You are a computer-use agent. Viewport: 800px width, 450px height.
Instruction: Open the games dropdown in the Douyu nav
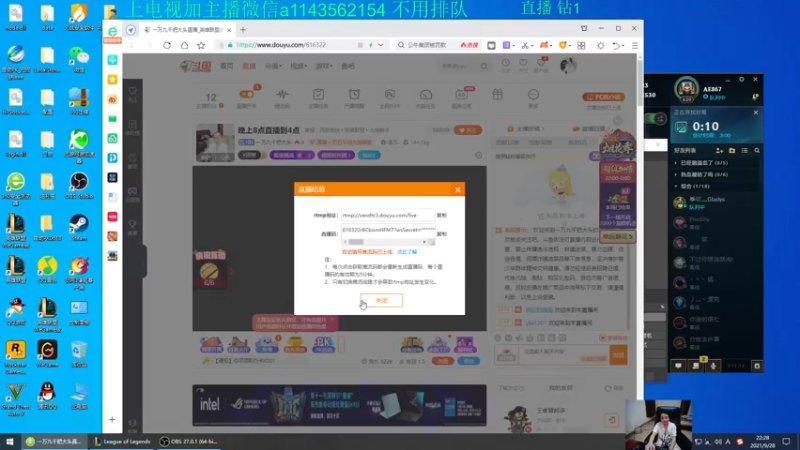click(323, 66)
